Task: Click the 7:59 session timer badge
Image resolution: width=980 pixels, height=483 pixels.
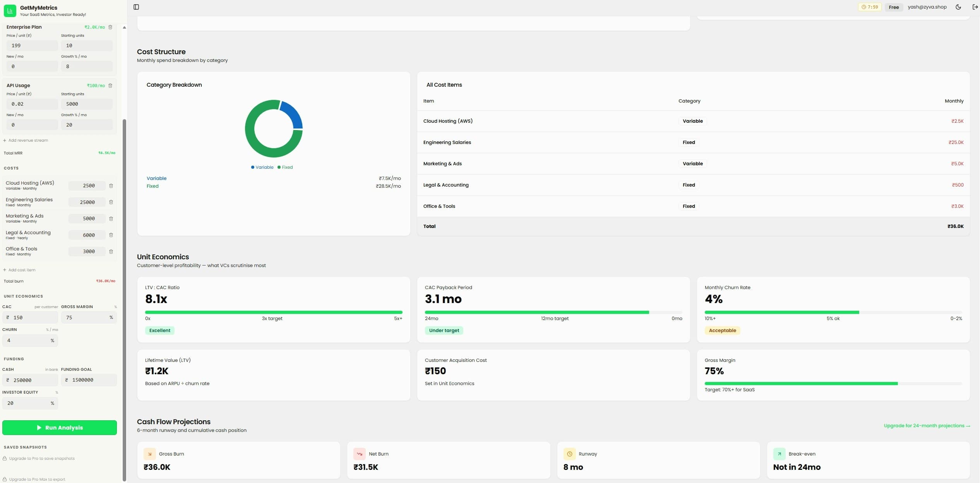Action: coord(870,7)
